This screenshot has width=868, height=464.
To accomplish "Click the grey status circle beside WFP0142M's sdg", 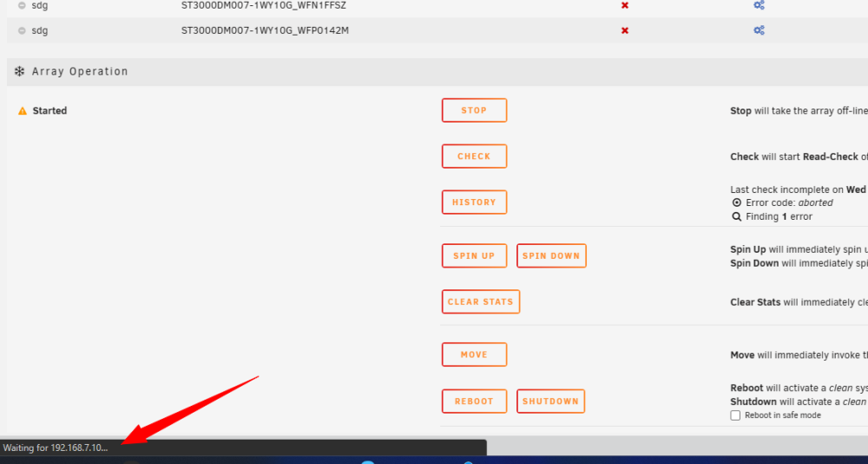I will coord(23,30).
